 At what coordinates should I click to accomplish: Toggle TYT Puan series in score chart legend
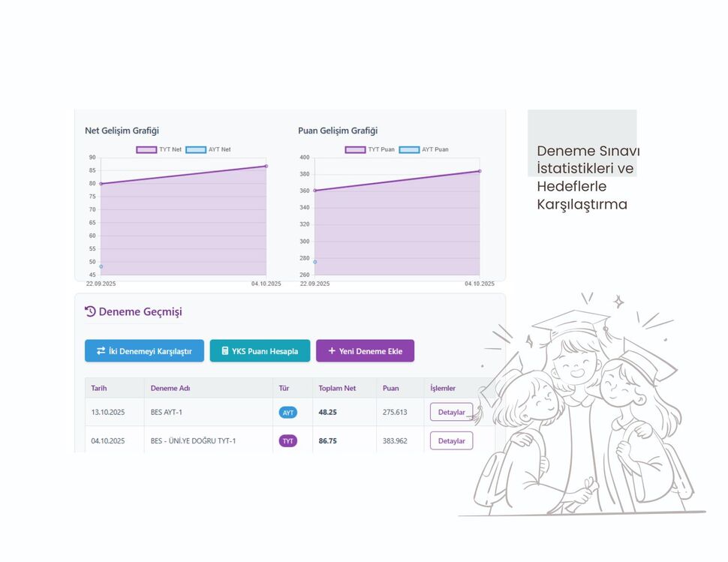coord(370,149)
